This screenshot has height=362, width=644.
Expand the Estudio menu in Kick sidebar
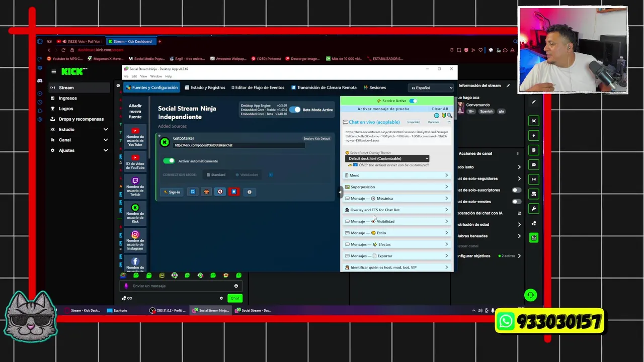(79, 130)
